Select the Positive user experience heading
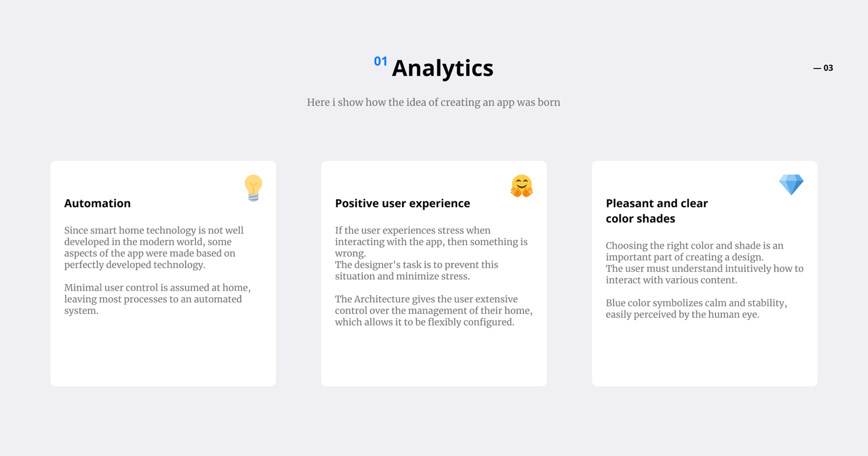868x456 pixels. [402, 204]
